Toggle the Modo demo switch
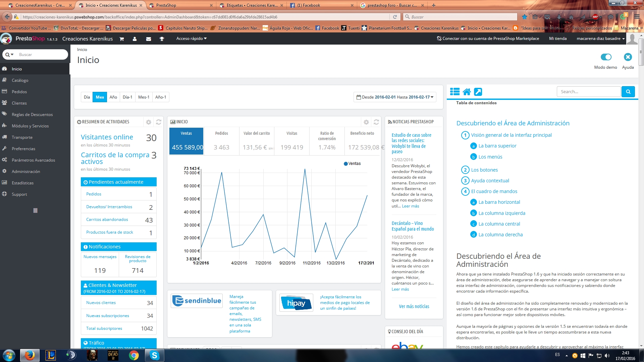This screenshot has height=362, width=644. click(606, 57)
